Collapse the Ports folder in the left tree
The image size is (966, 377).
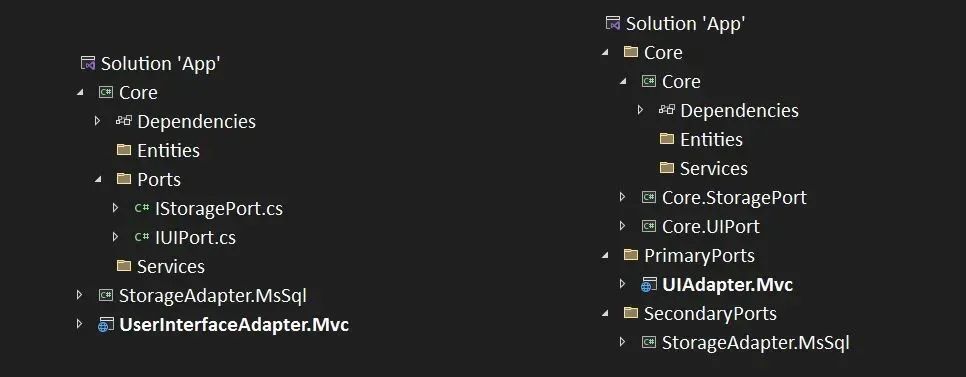(97, 179)
